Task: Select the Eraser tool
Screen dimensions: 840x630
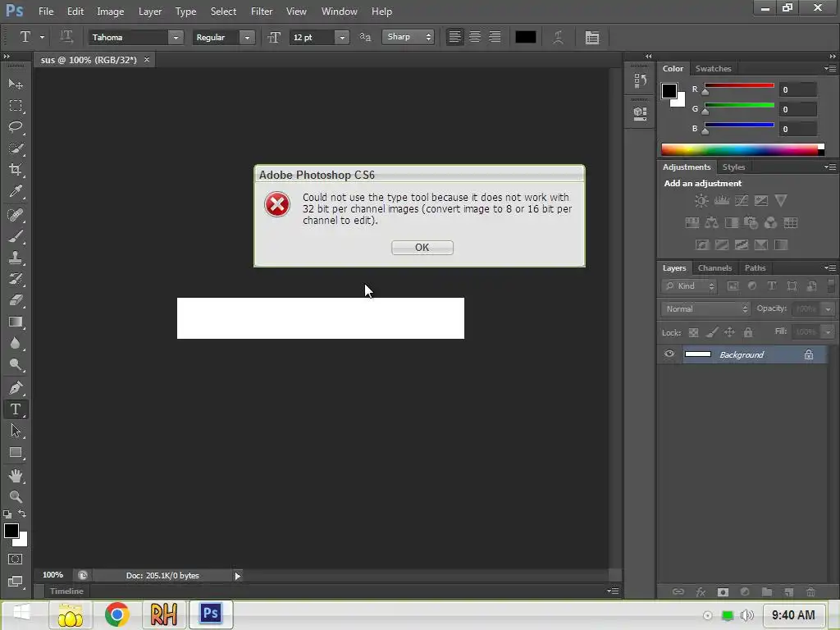Action: [16, 300]
